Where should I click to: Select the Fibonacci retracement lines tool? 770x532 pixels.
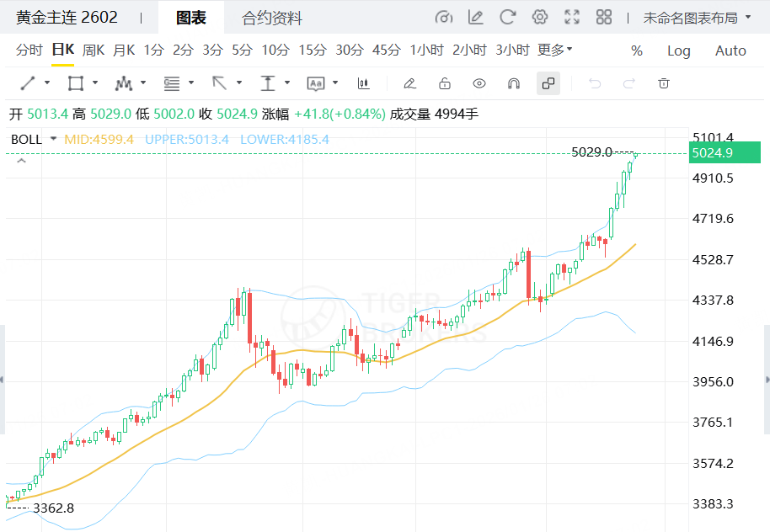click(171, 83)
